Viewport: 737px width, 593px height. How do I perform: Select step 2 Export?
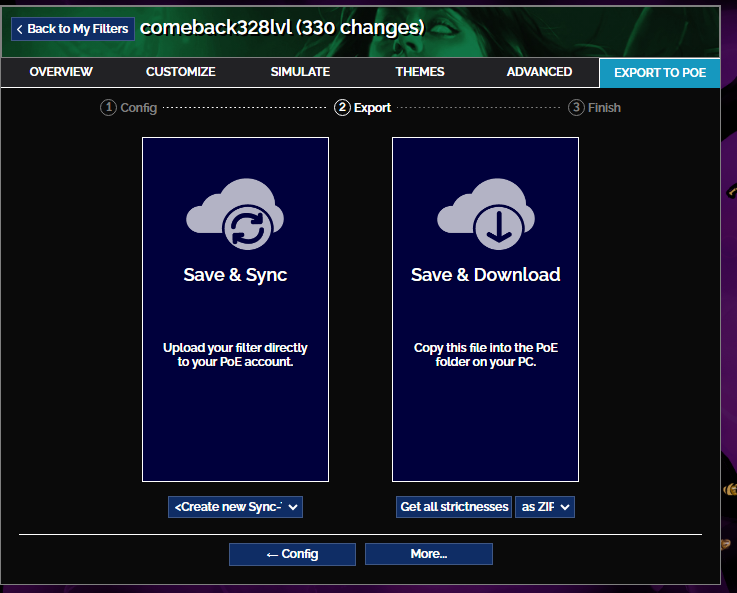coord(362,108)
